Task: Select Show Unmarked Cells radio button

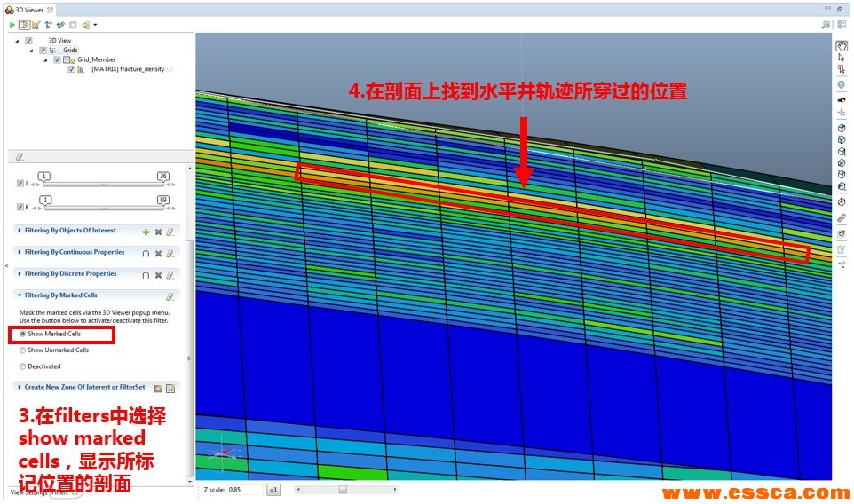Action: tap(23, 350)
